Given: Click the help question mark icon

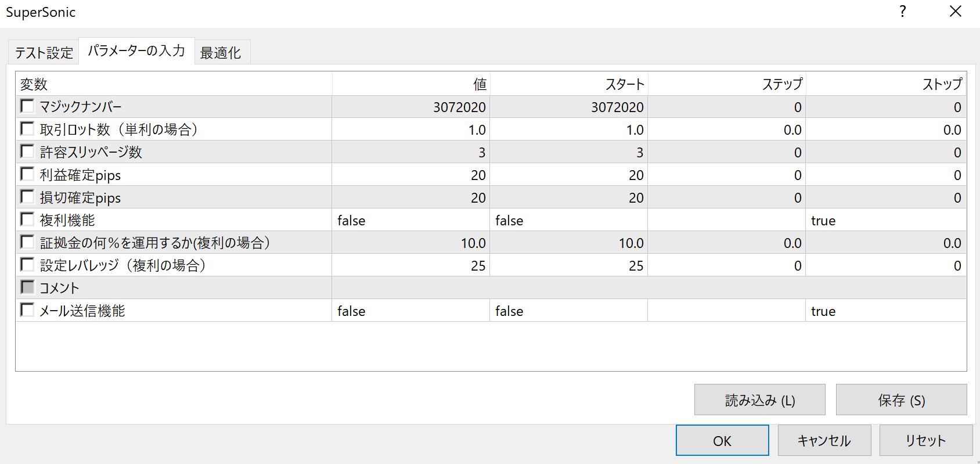Looking at the screenshot, I should pyautogui.click(x=902, y=12).
